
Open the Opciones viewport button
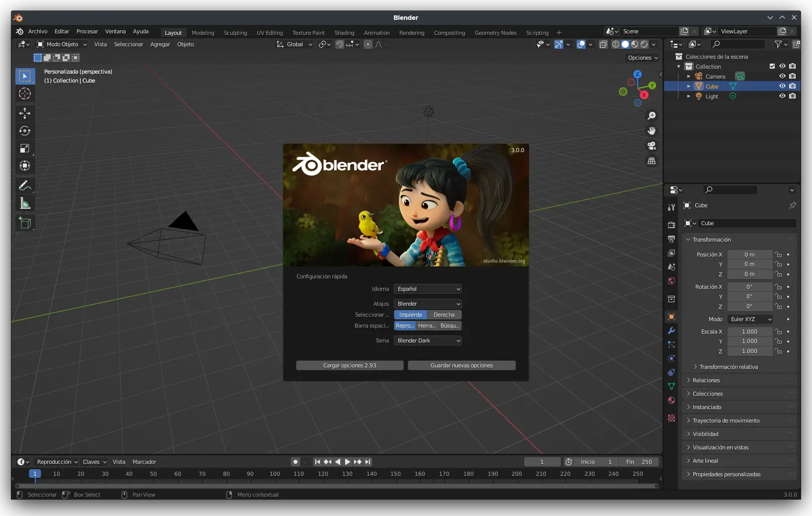(643, 58)
